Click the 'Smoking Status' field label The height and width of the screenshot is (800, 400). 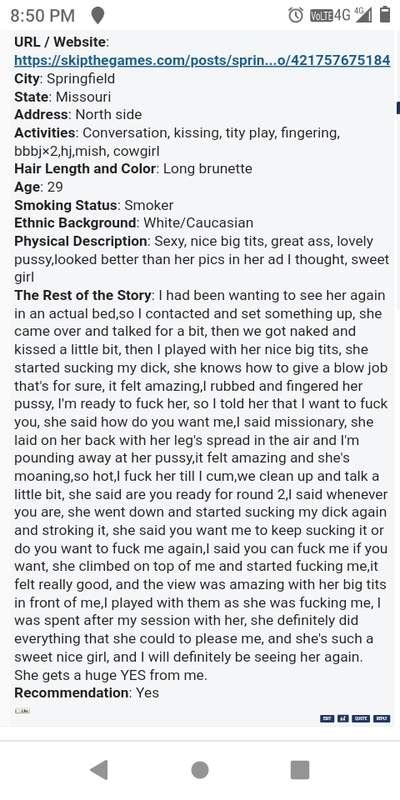[x=66, y=205]
